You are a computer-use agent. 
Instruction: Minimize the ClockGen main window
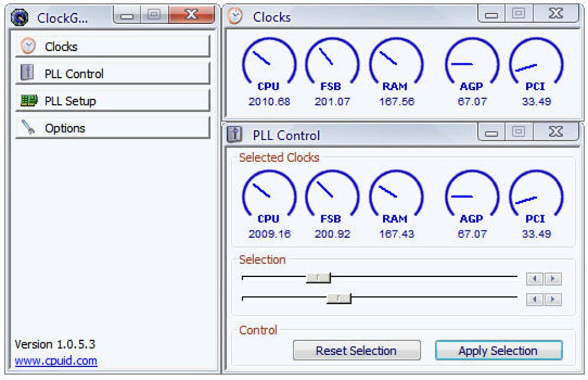(x=127, y=16)
